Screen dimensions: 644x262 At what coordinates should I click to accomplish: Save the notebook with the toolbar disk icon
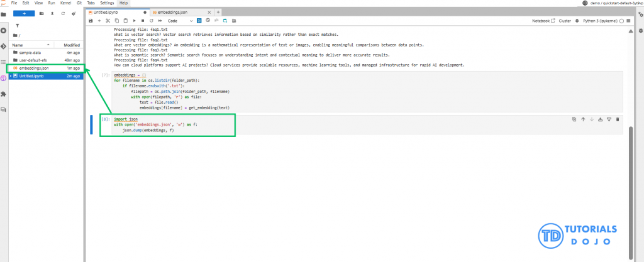coord(91,21)
